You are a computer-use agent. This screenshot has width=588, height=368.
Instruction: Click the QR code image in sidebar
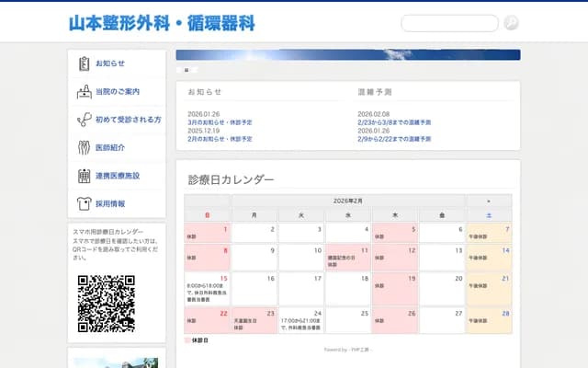106,304
